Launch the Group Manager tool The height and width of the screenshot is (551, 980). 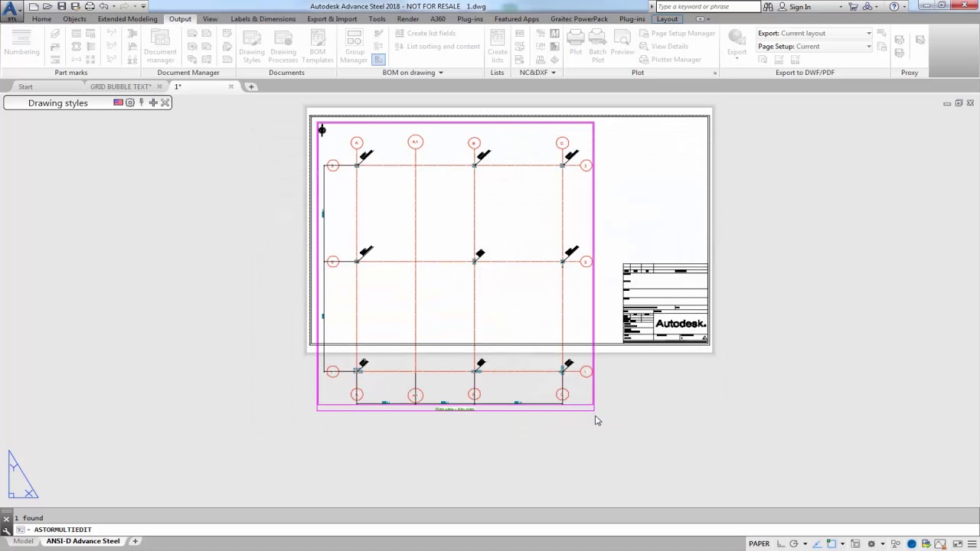click(x=354, y=46)
